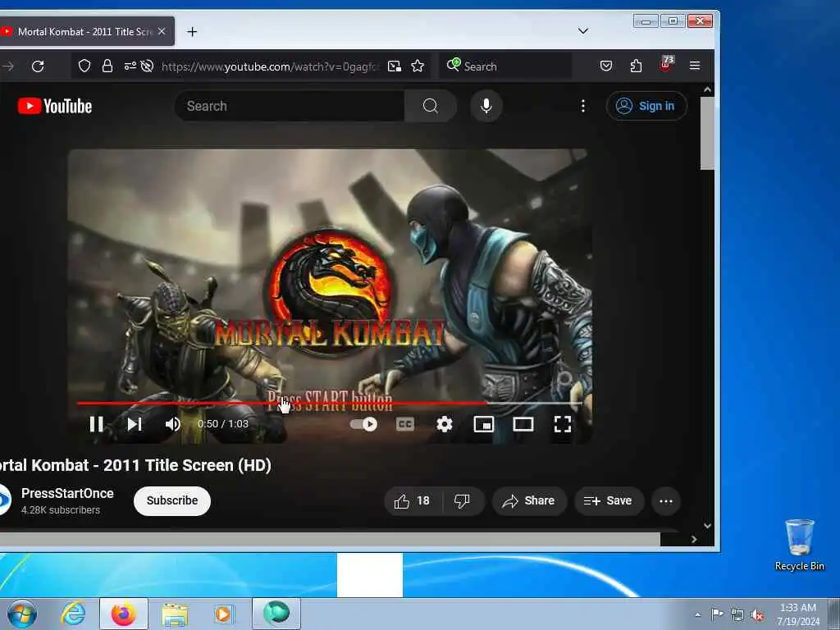Click the Sign in button
Viewport: 840px width, 630px height.
click(x=646, y=106)
